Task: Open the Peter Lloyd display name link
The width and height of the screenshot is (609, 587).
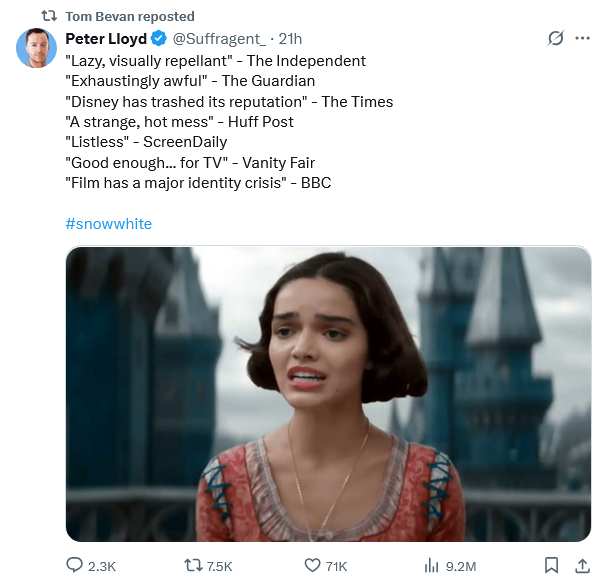Action: (x=106, y=39)
